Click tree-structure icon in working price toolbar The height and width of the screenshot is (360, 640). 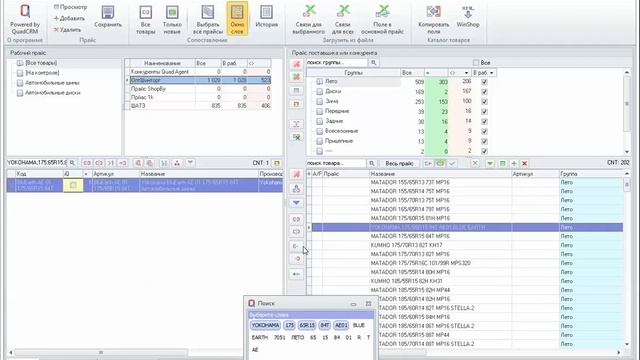[177, 163]
